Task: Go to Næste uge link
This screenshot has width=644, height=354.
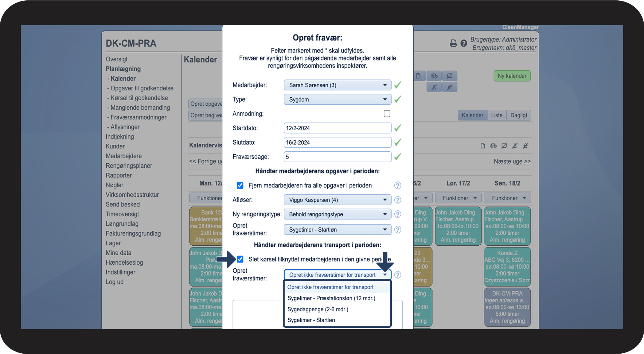Action: [x=512, y=161]
